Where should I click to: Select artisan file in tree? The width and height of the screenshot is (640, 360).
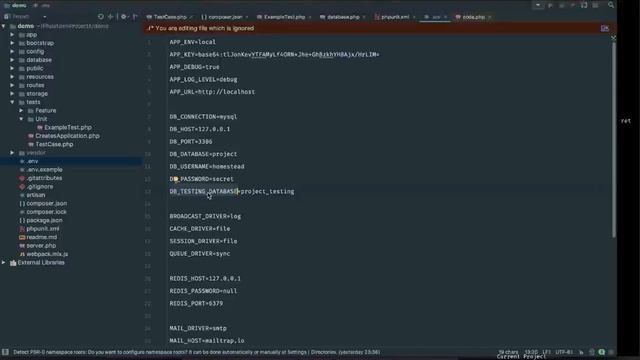36,195
